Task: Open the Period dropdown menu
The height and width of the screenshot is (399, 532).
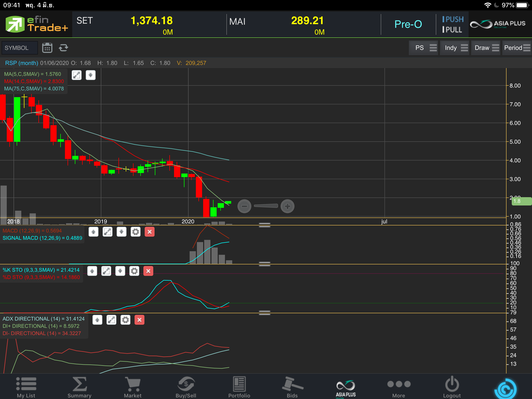Action: click(517, 48)
